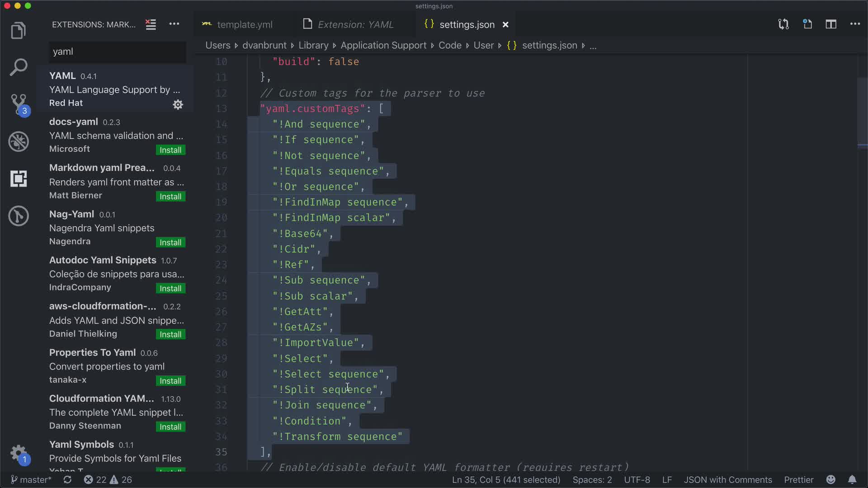Install the Cloudformation YAML snippets extension

[170, 427]
